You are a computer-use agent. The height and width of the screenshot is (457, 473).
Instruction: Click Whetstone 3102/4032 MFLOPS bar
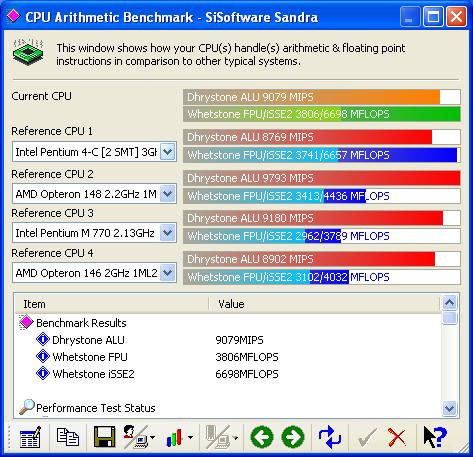click(322, 277)
